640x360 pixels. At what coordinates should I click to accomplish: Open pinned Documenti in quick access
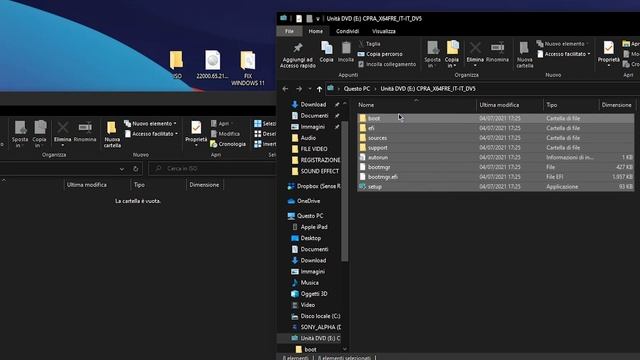click(314, 116)
